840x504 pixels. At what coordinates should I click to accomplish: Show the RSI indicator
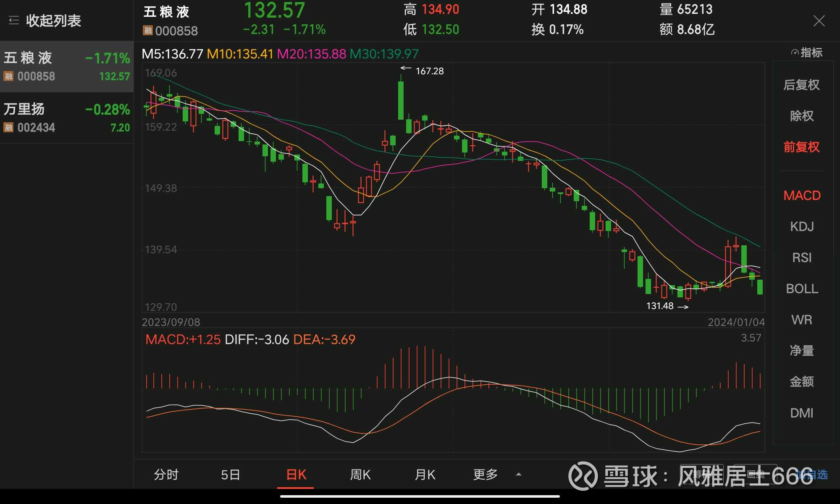click(x=802, y=257)
